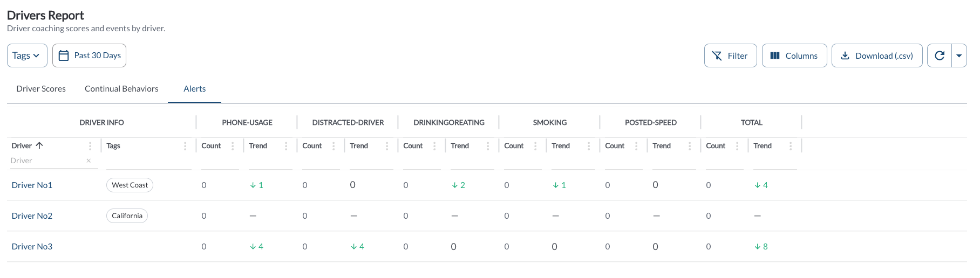Open DrinkingOrEating Count column menu
980x278 pixels.
point(434,146)
